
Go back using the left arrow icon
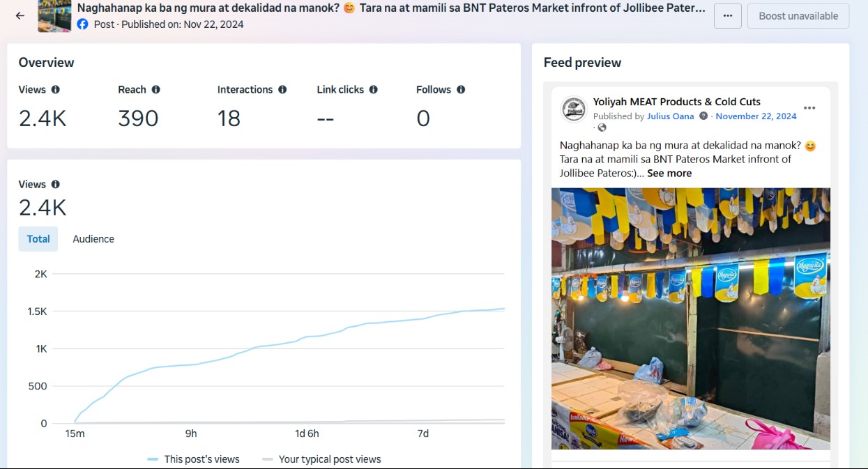tap(20, 15)
